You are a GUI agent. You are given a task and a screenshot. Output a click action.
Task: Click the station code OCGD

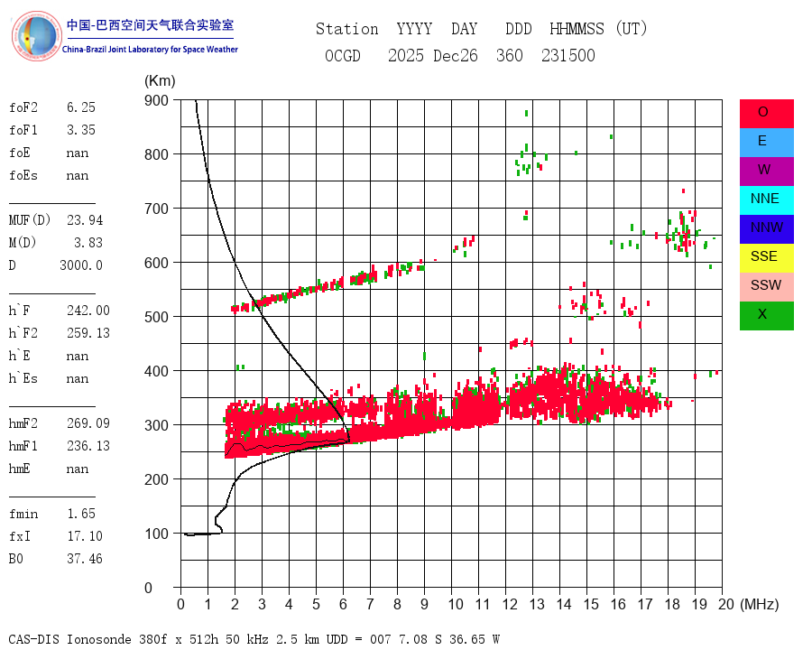click(342, 55)
